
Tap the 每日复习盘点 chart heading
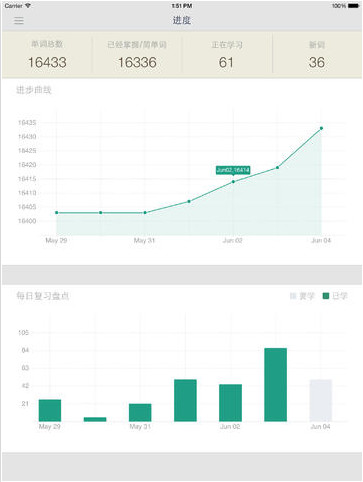[43, 296]
